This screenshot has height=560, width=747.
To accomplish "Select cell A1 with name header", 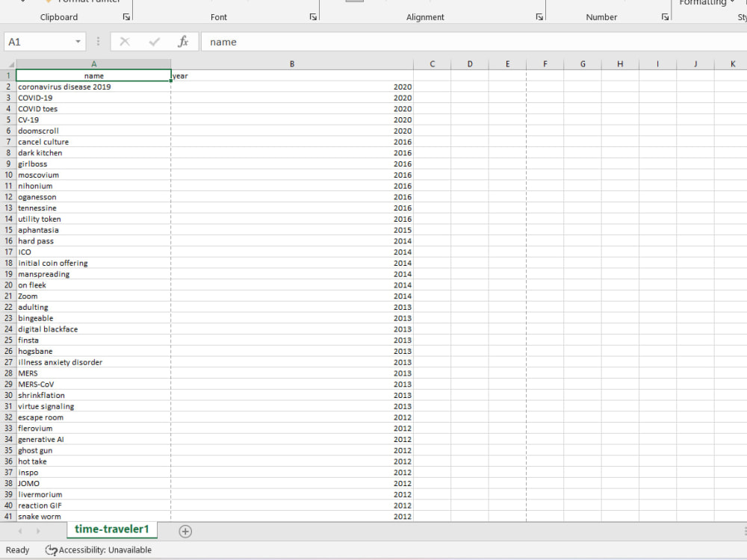I will 94,75.
